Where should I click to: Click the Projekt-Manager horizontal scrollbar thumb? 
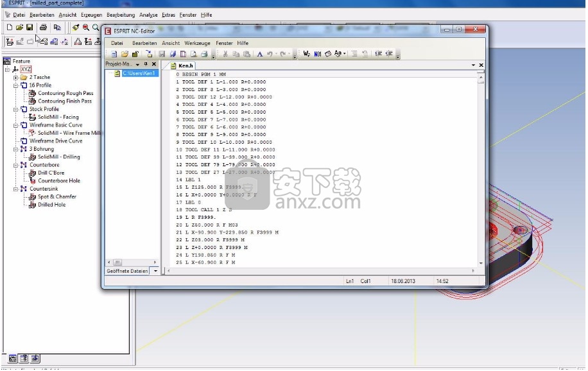point(117,263)
